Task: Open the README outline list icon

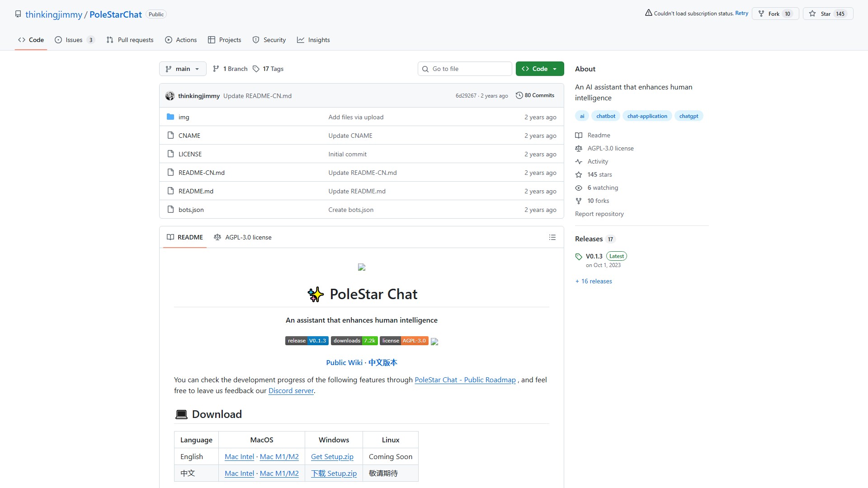Action: pyautogui.click(x=552, y=237)
